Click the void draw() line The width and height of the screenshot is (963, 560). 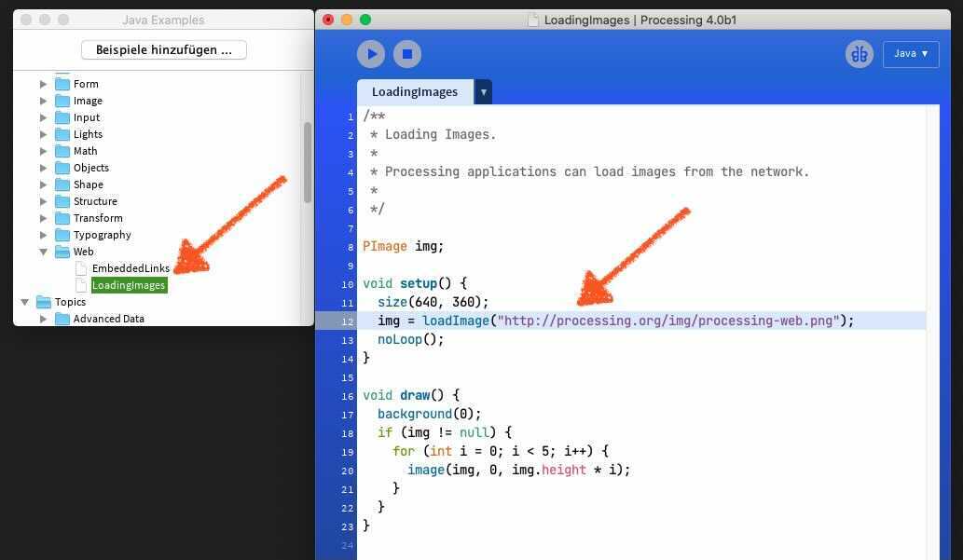click(x=411, y=395)
